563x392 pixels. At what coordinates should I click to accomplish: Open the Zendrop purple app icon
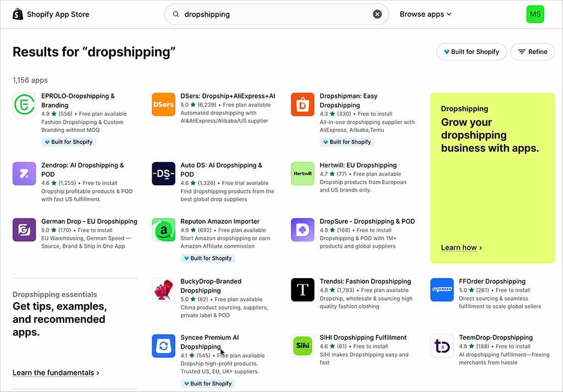pos(24,174)
